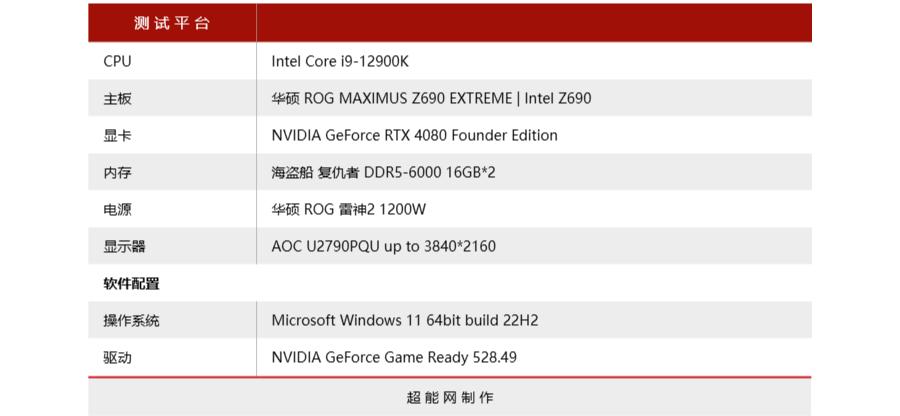Screen dimensions: 900x416
Task: Select the 内存 row label
Action: click(117, 172)
